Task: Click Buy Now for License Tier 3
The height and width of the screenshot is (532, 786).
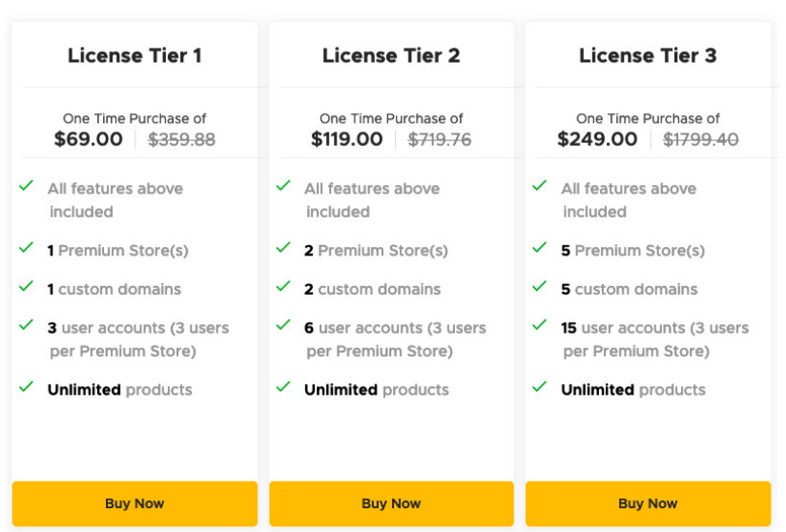Action: click(648, 503)
